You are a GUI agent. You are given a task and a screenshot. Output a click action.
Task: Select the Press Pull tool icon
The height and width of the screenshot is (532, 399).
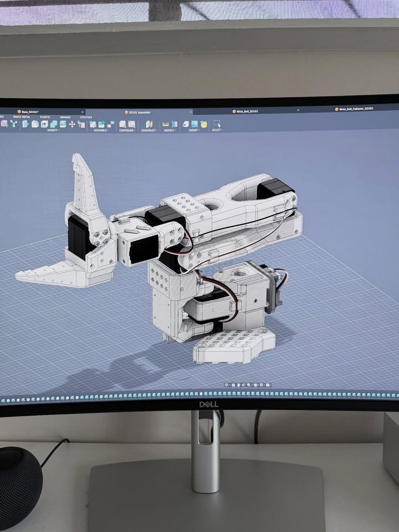pos(25,124)
